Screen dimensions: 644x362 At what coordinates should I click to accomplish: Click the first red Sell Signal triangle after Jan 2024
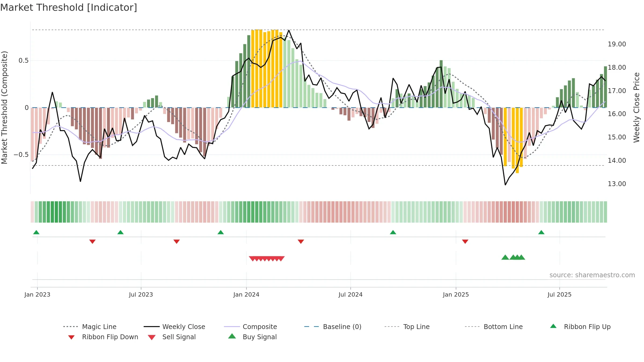point(253,258)
